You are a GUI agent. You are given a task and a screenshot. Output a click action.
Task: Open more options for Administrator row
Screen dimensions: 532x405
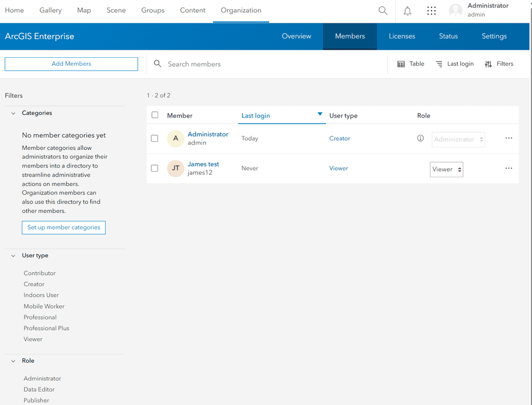[x=508, y=138]
